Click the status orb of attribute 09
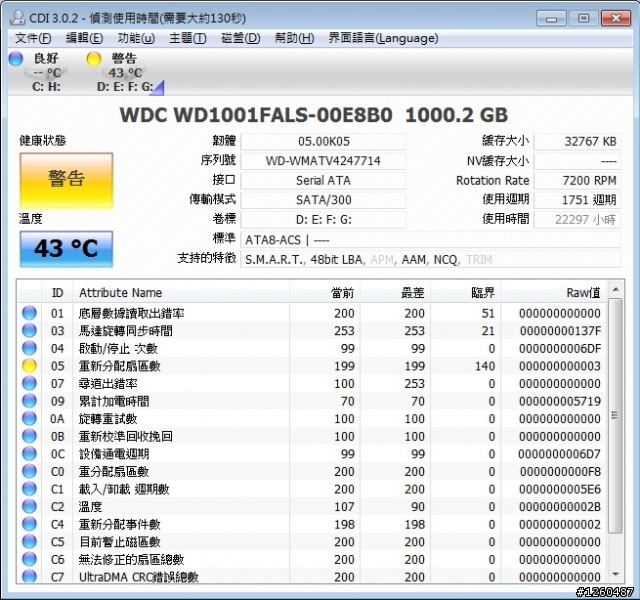 pos(29,401)
